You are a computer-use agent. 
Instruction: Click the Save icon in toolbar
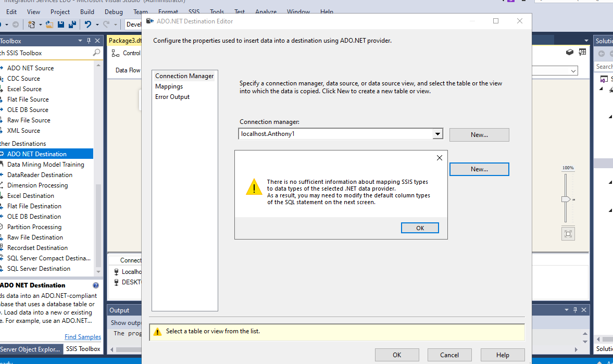click(x=61, y=24)
